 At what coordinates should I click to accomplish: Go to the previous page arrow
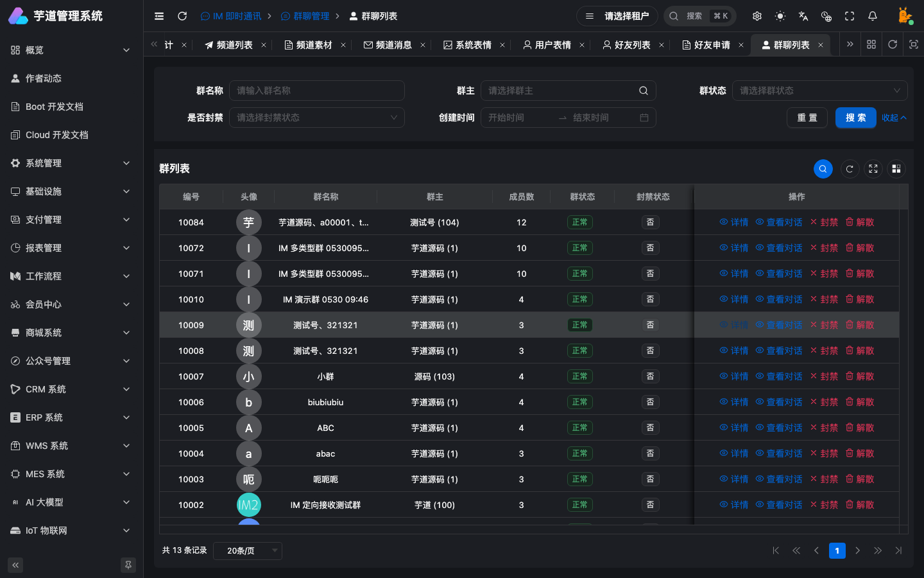click(x=816, y=550)
